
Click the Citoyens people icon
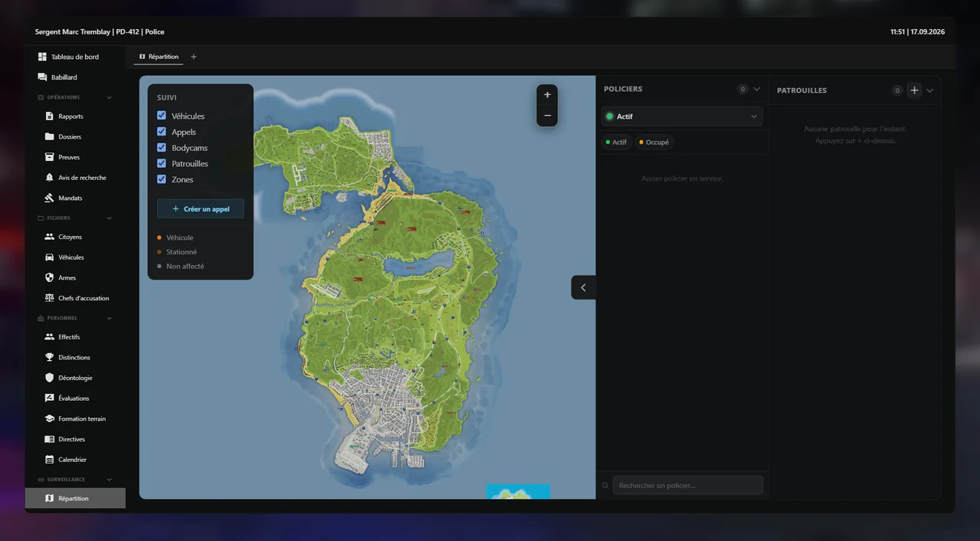point(50,237)
